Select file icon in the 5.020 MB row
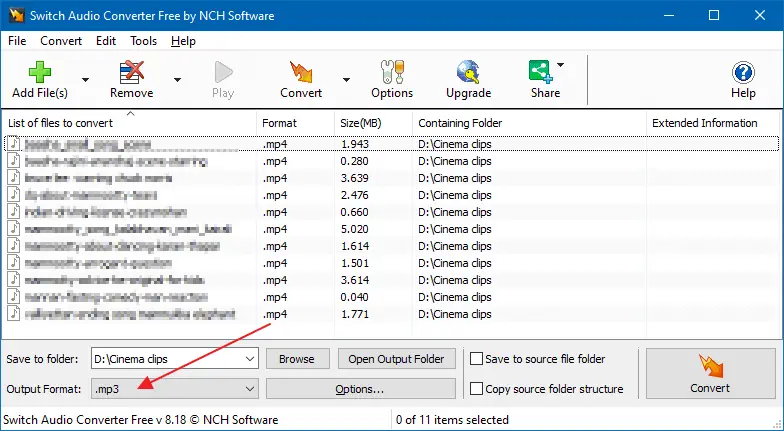784x431 pixels. click(x=14, y=229)
